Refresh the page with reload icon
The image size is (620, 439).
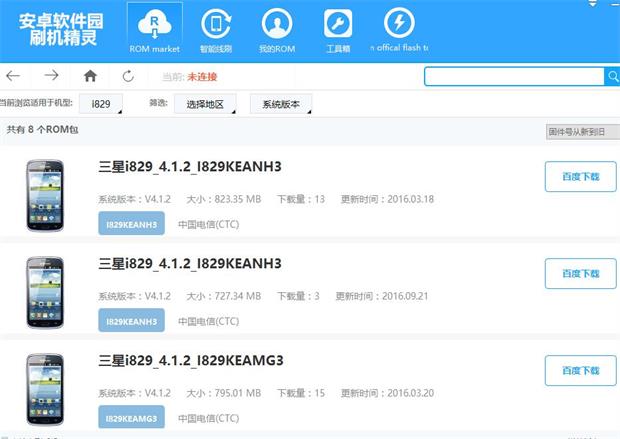pos(128,76)
